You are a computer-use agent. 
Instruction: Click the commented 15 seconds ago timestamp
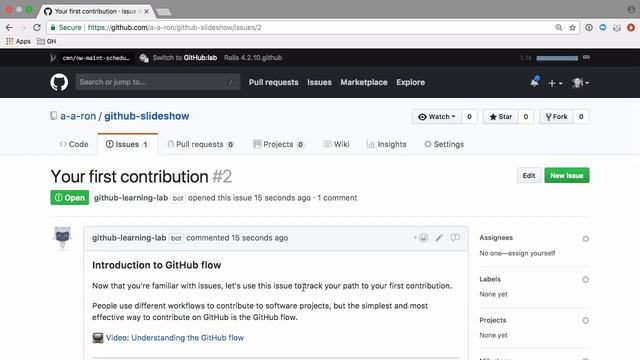pyautogui.click(x=260, y=238)
